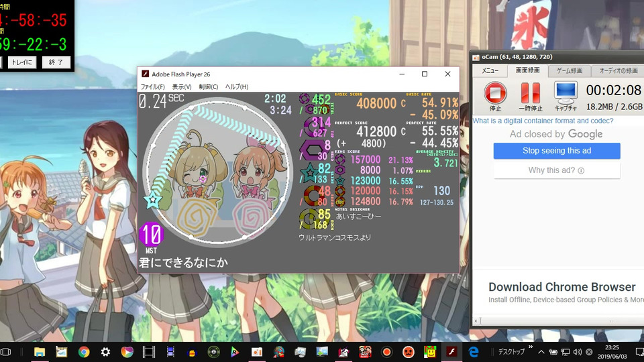
Task: Click the Adobe Flash Player taskbar icon
Action: coord(451,352)
